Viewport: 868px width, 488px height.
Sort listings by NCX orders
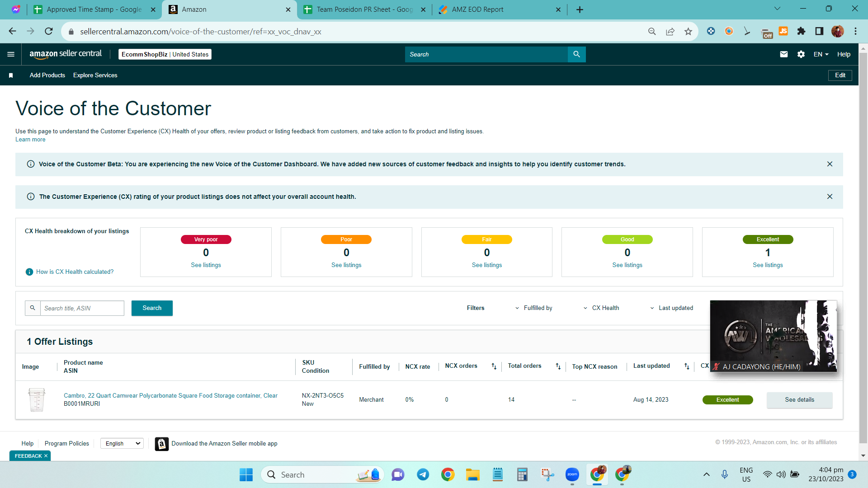(494, 366)
